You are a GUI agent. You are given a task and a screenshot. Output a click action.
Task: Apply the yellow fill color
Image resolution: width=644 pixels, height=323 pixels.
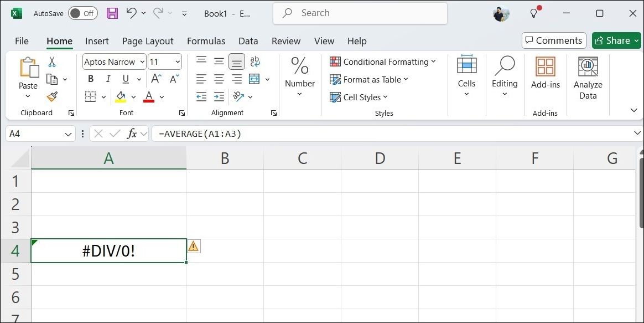[121, 97]
